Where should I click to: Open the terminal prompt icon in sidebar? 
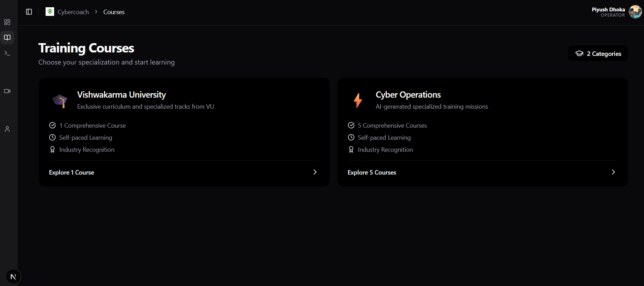(7, 53)
